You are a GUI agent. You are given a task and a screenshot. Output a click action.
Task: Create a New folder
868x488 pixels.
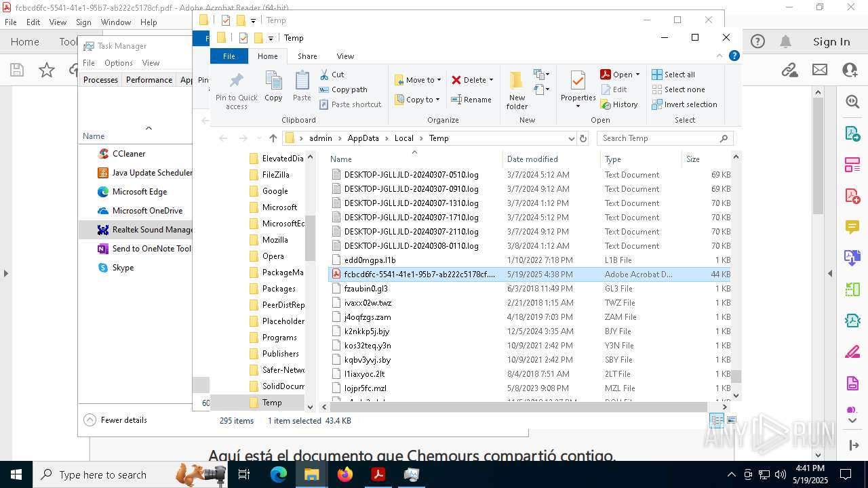(517, 89)
